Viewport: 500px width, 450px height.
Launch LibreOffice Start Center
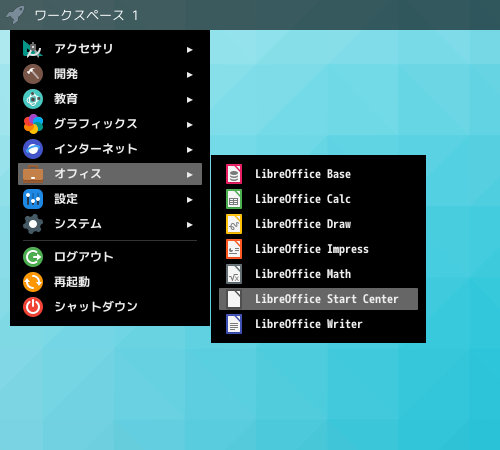[318, 299]
